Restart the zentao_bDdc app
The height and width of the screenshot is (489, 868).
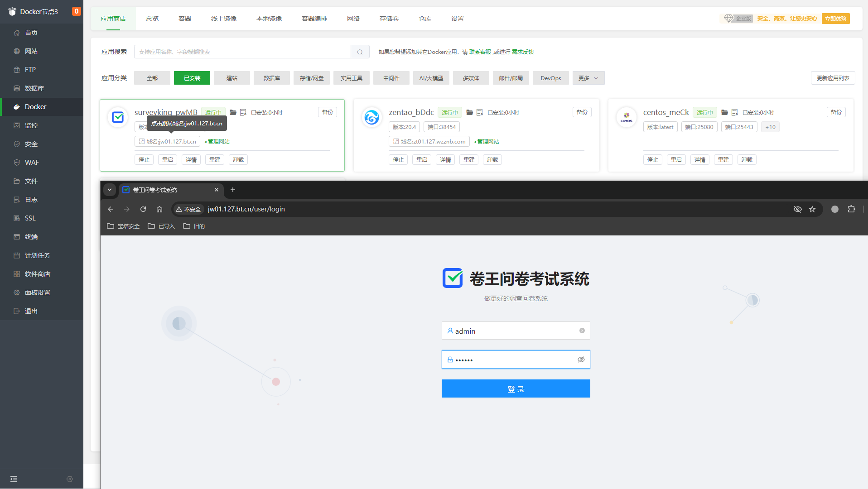point(422,160)
